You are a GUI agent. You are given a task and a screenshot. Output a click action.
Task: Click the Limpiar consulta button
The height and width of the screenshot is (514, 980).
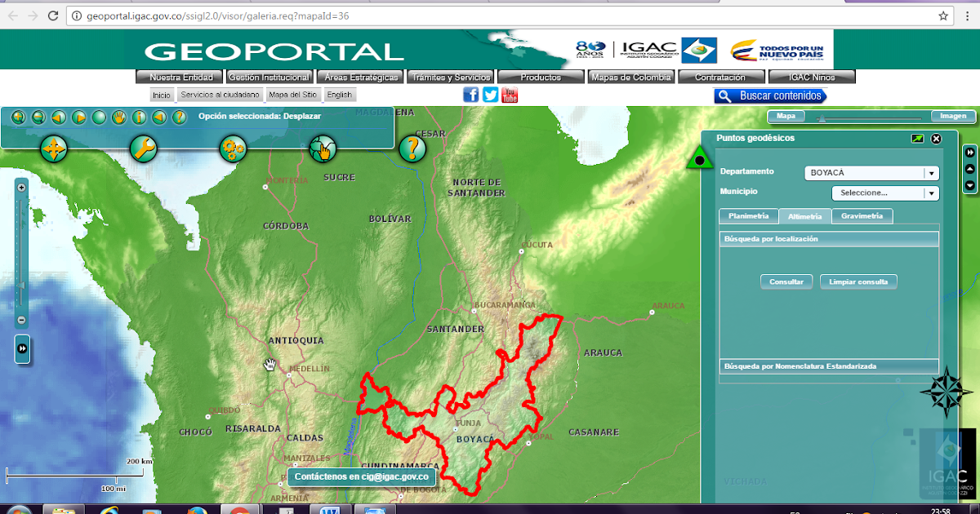(x=858, y=281)
